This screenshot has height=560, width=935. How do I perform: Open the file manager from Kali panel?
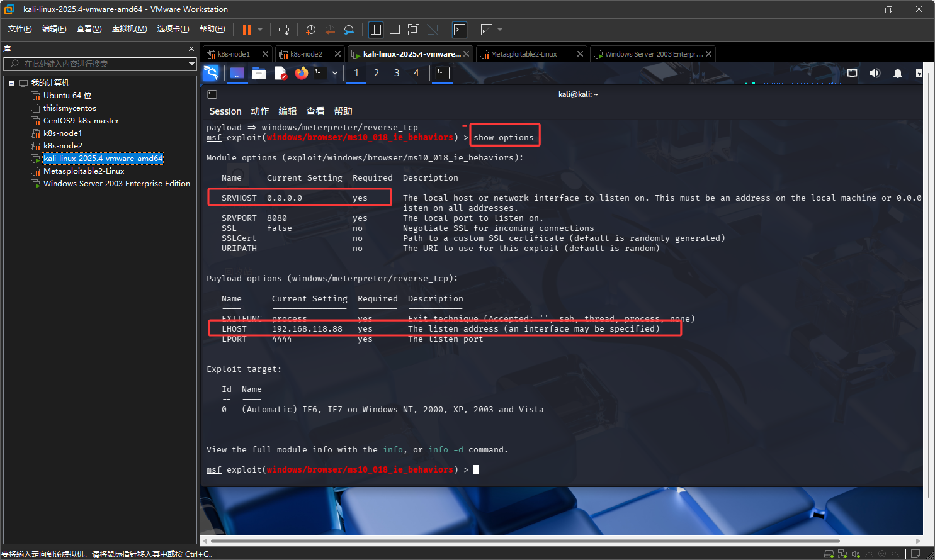(259, 73)
